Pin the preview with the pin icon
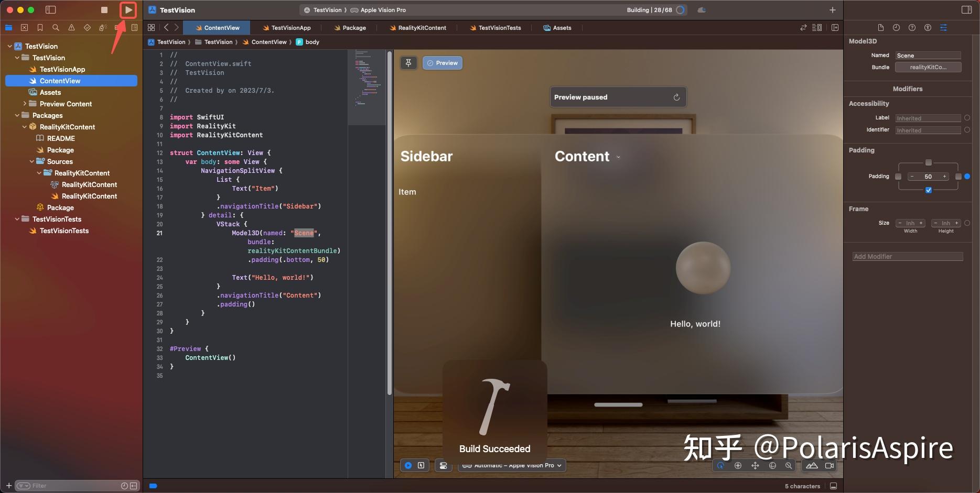 tap(408, 63)
